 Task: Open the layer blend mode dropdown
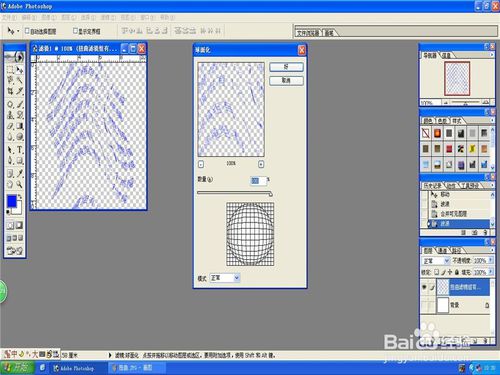pos(436,261)
